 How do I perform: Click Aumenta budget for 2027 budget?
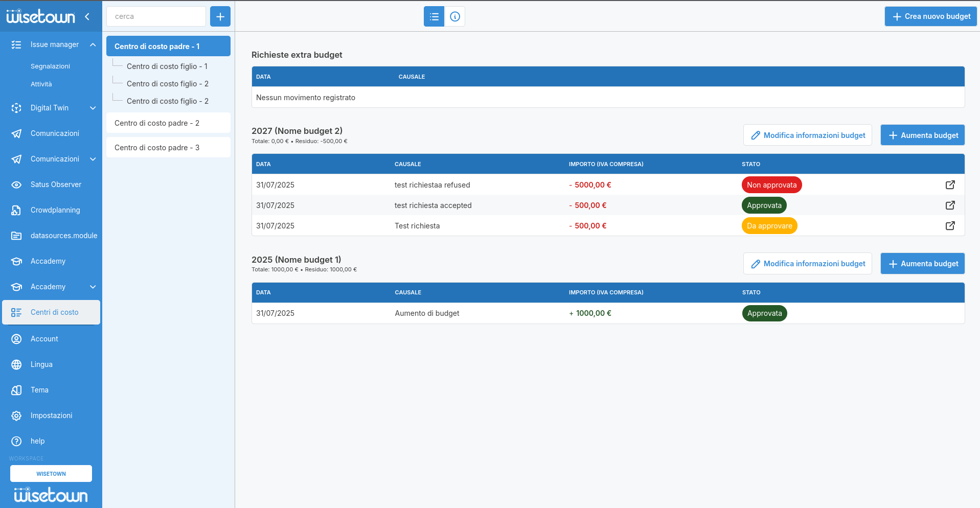pyautogui.click(x=922, y=135)
